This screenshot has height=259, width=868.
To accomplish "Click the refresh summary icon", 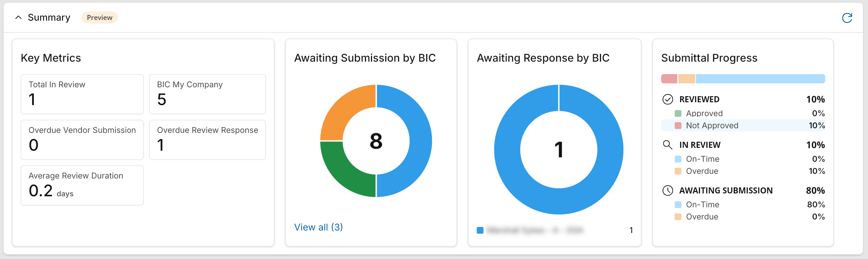I will [847, 18].
